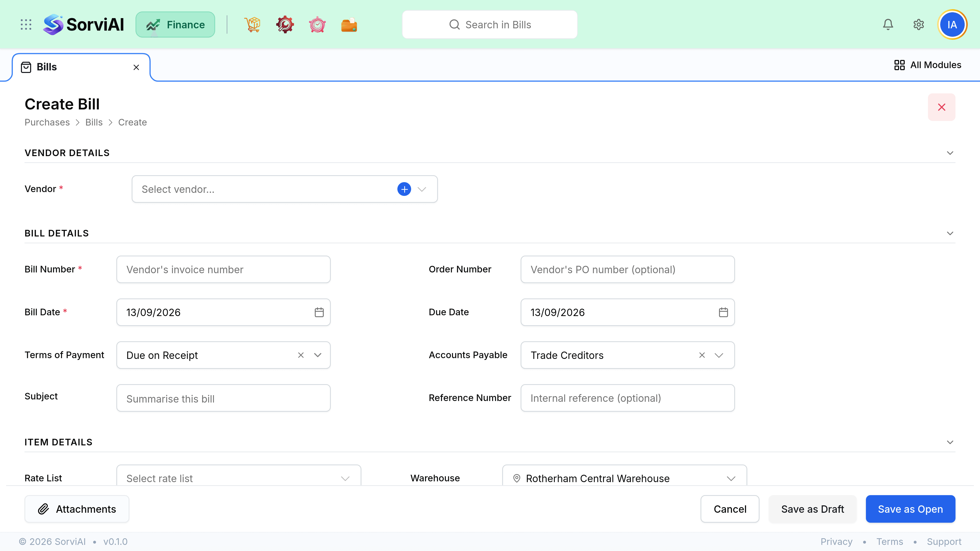Image resolution: width=980 pixels, height=551 pixels.
Task: Click the v0.1.0 version text
Action: (115, 542)
